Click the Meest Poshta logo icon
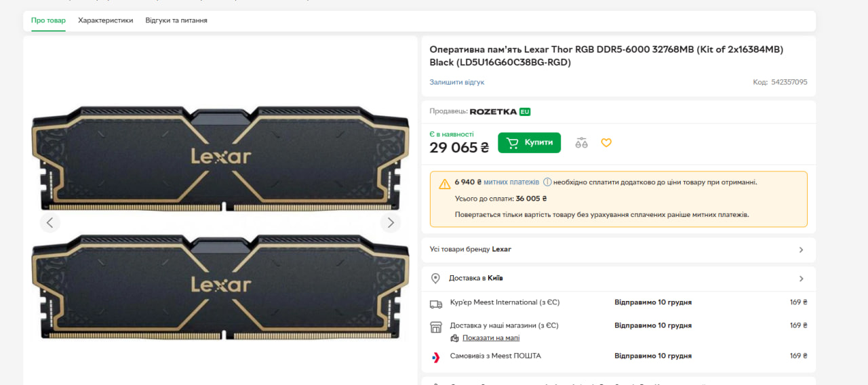 coord(436,357)
